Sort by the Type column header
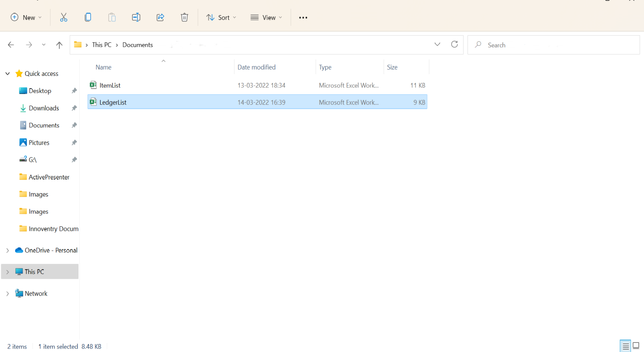644x352 pixels. tap(325, 67)
